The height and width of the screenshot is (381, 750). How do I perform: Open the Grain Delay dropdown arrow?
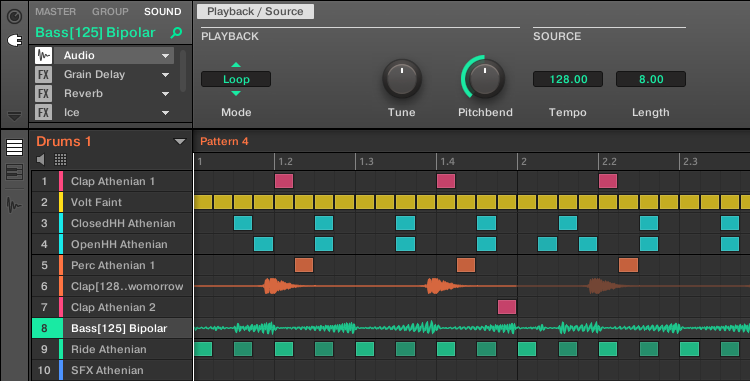[x=165, y=75]
